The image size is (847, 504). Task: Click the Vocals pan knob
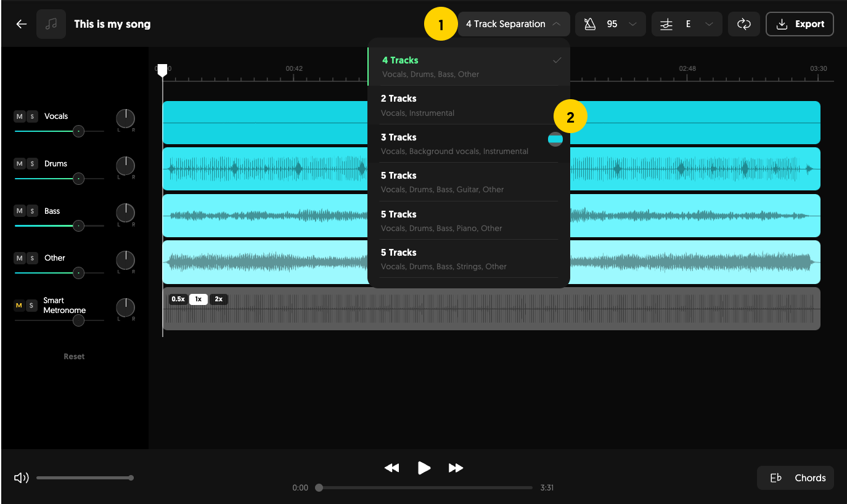click(x=125, y=118)
